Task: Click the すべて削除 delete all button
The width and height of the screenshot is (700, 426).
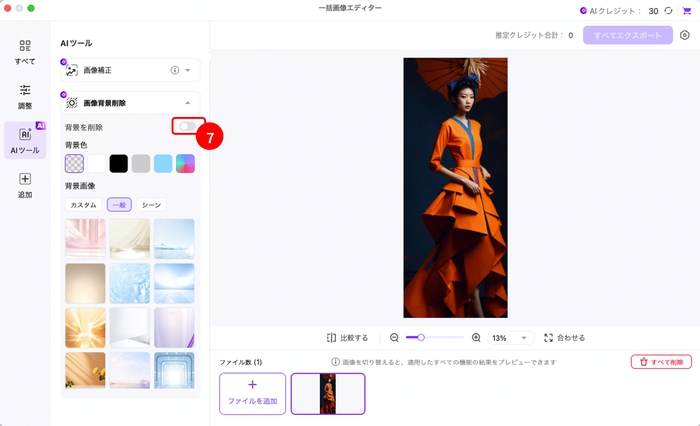Action: (x=661, y=362)
